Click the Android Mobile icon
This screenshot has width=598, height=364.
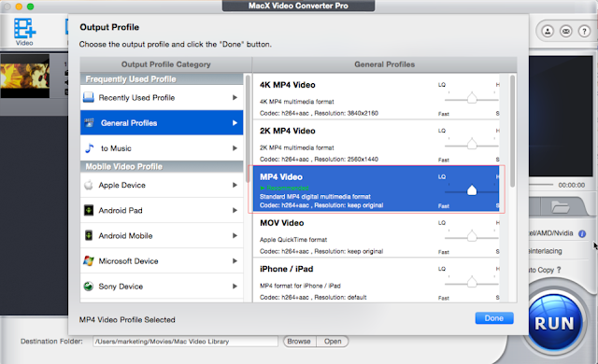(89, 236)
